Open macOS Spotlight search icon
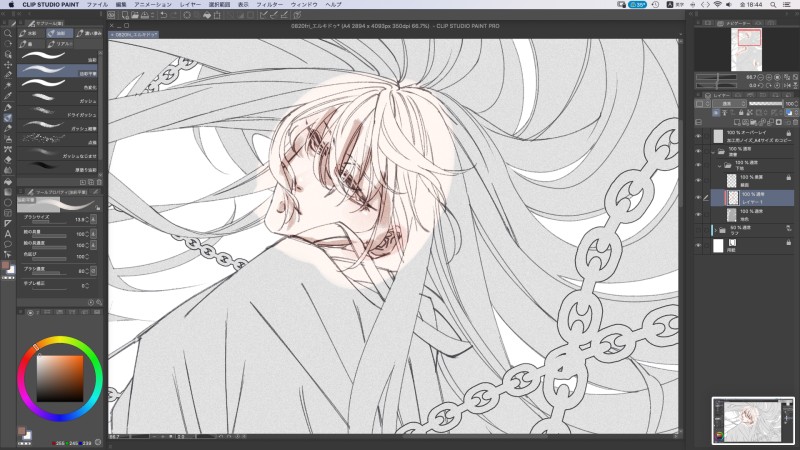 pyautogui.click(x=773, y=5)
